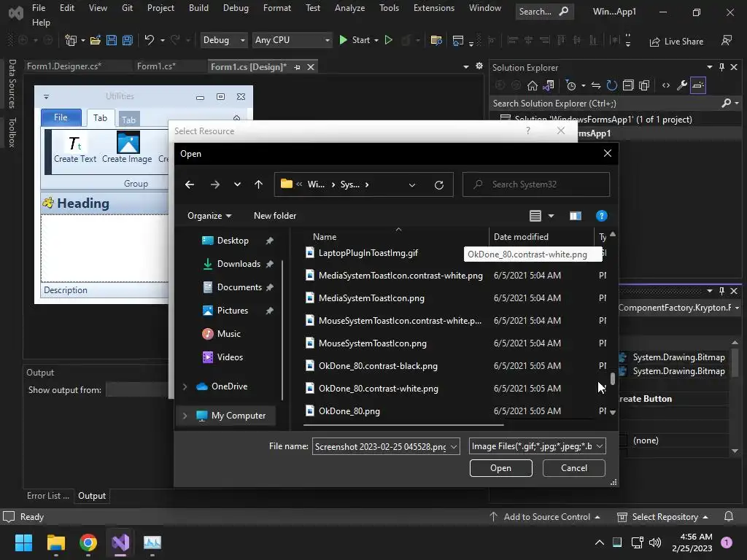Switch views using the Solution Explorer views icon
The height and width of the screenshot is (560, 747).
pos(549,86)
